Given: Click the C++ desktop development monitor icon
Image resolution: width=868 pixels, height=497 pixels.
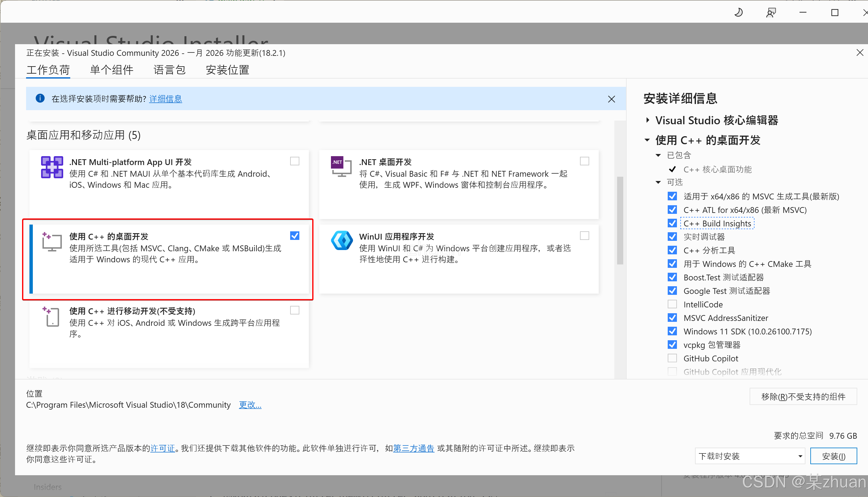Looking at the screenshot, I should coord(52,242).
